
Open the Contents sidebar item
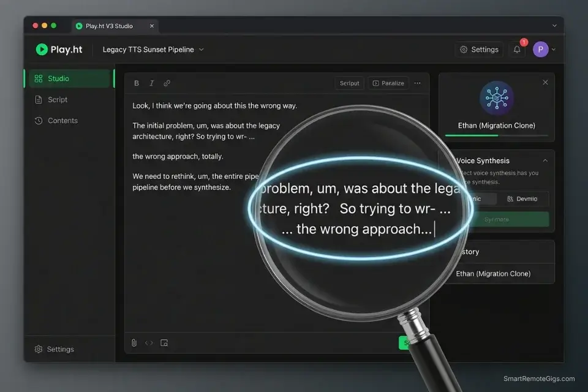(62, 121)
